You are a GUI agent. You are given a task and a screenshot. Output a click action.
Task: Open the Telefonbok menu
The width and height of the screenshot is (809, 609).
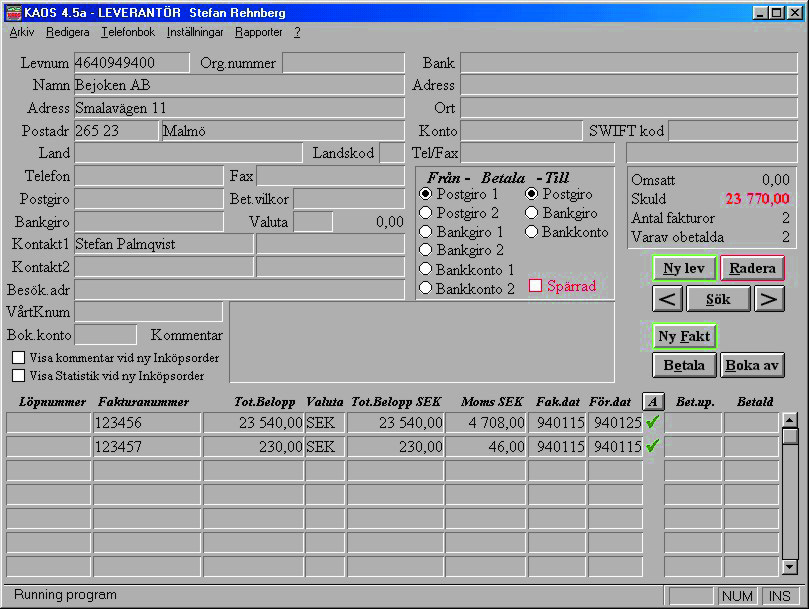tap(127, 32)
